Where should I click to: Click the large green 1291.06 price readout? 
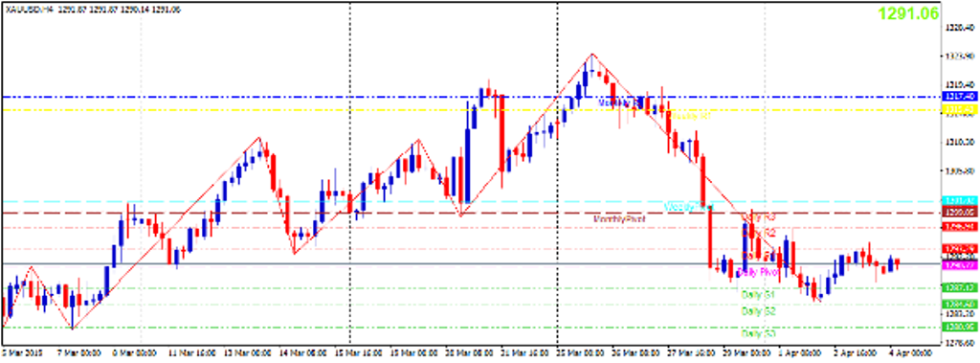click(x=908, y=13)
